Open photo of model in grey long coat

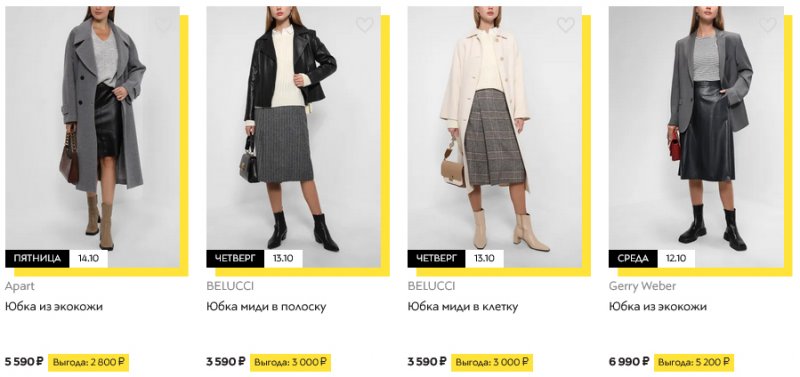pyautogui.click(x=92, y=137)
